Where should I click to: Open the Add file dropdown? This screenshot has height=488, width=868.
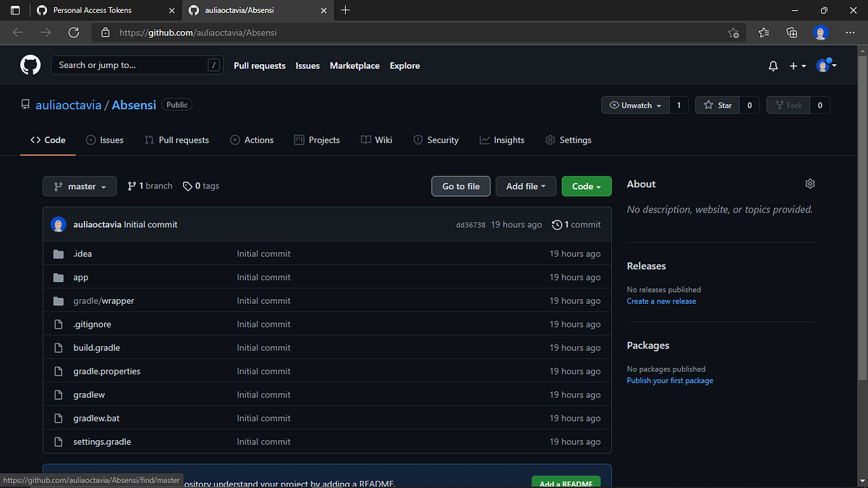coord(526,186)
